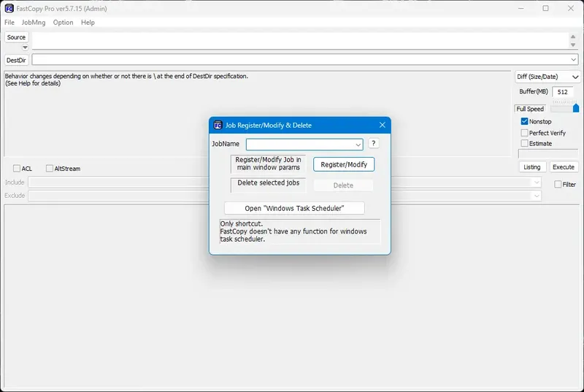Click the greyed Delete button
The height and width of the screenshot is (392, 584).
[x=343, y=185]
